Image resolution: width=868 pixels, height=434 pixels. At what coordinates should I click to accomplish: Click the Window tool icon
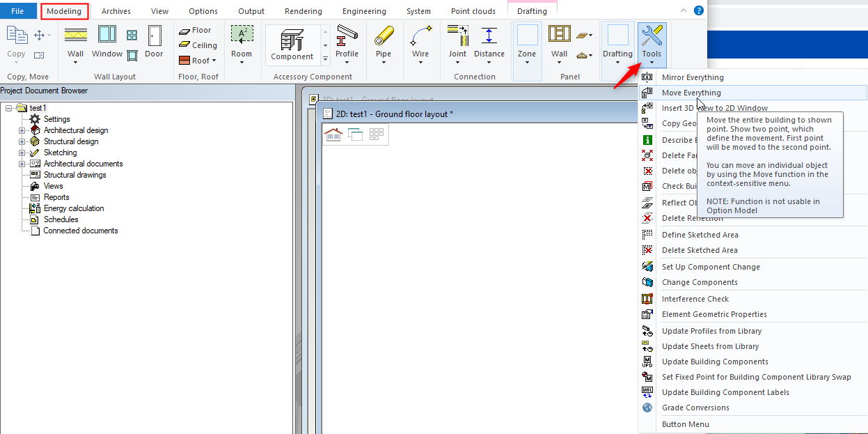107,35
